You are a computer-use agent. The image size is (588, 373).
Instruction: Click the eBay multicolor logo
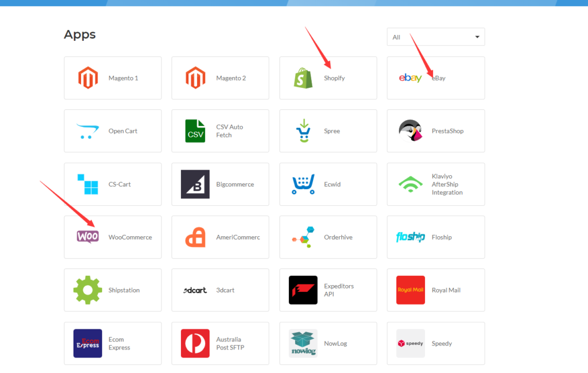pos(410,78)
